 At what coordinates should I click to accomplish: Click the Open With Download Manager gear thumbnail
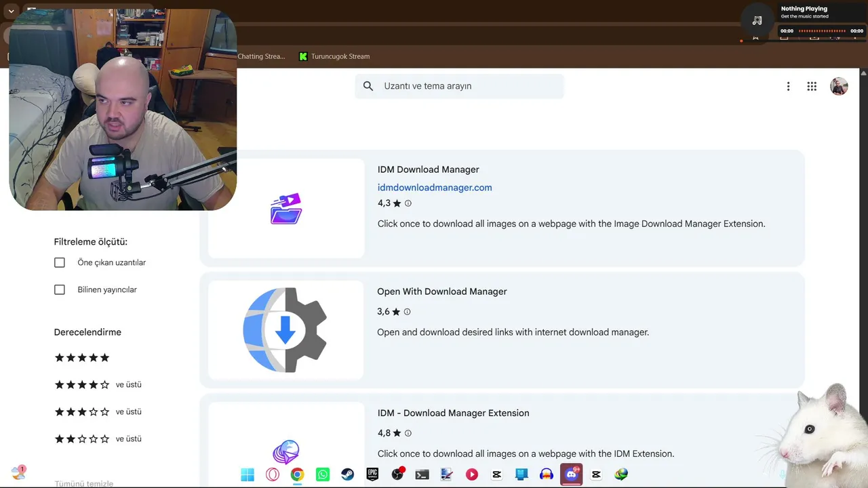click(x=285, y=330)
